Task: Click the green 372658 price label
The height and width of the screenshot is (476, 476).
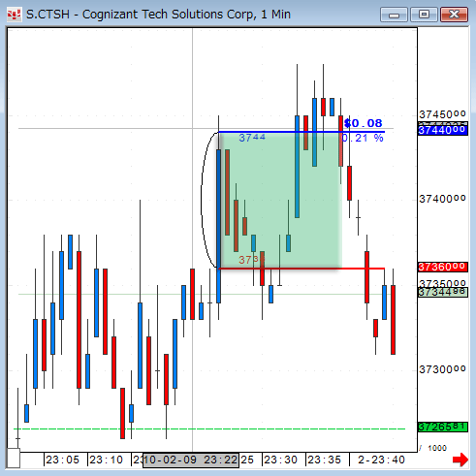Action: [443, 427]
